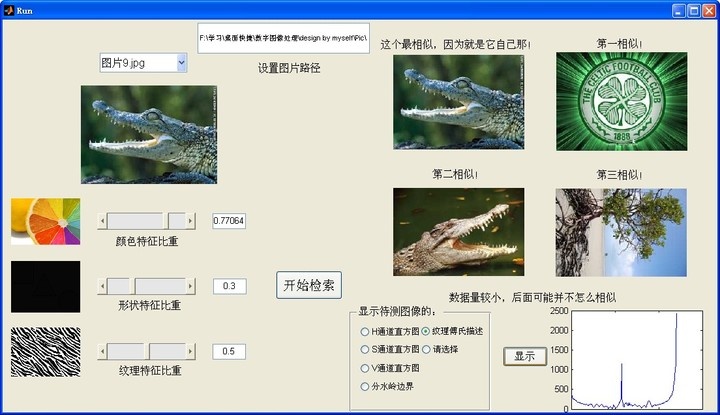Screen dimensions: 720x415
Task: Click the 数据量较小 note text
Action: coord(533,298)
